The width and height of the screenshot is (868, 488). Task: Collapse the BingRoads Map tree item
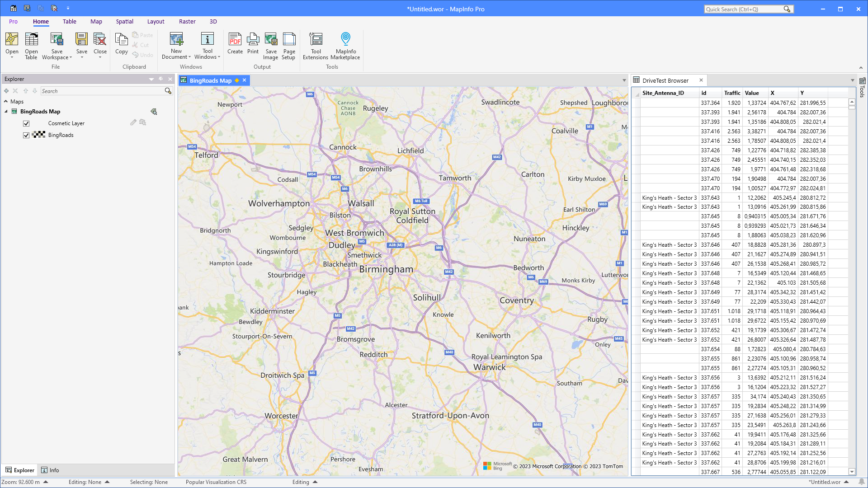pyautogui.click(x=6, y=111)
